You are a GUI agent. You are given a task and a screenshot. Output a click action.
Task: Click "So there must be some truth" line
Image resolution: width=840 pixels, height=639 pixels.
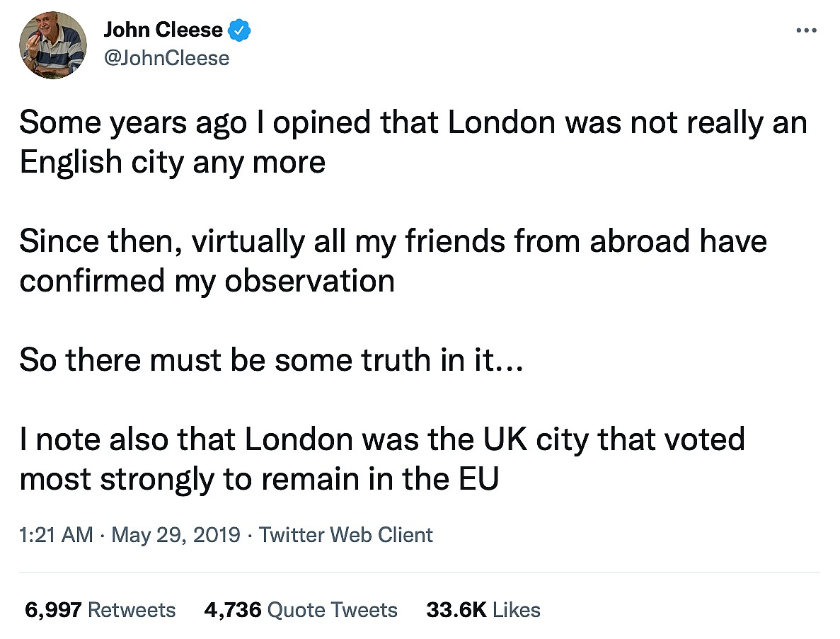click(x=271, y=360)
